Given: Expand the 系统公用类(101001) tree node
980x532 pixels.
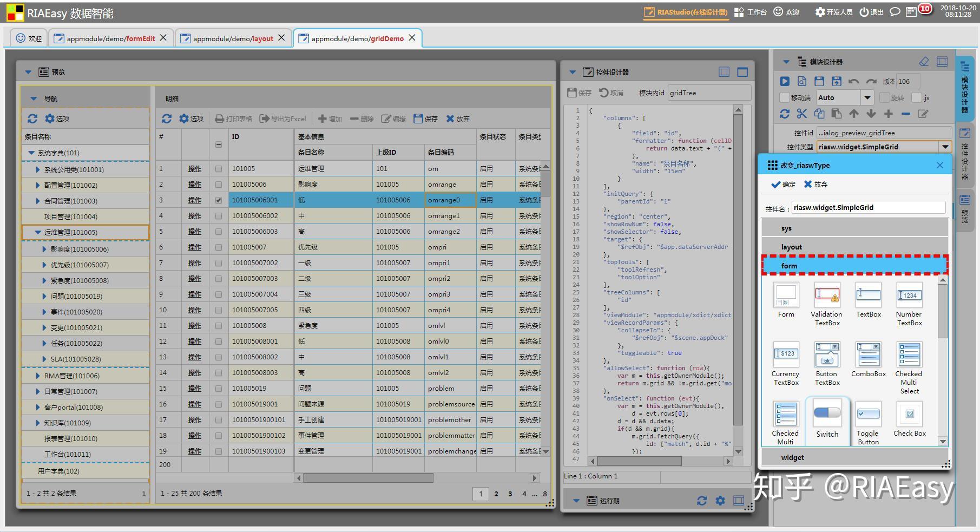Looking at the screenshot, I should point(38,170).
